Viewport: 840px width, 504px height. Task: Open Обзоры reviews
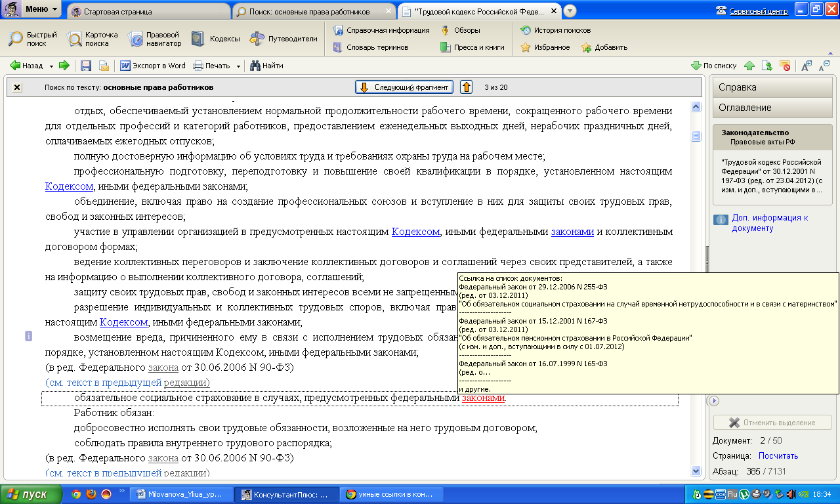click(x=461, y=30)
